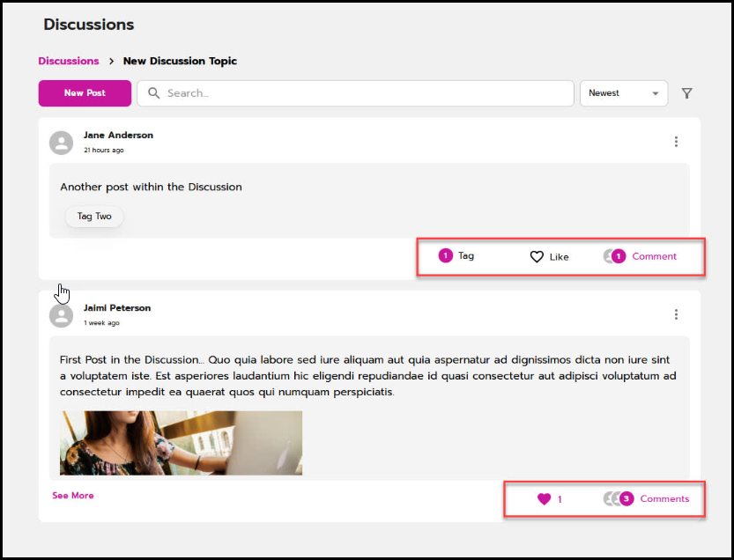Unlike Jaimi Peterson's post via heart
Viewport: 734px width, 560px height.
click(x=544, y=499)
